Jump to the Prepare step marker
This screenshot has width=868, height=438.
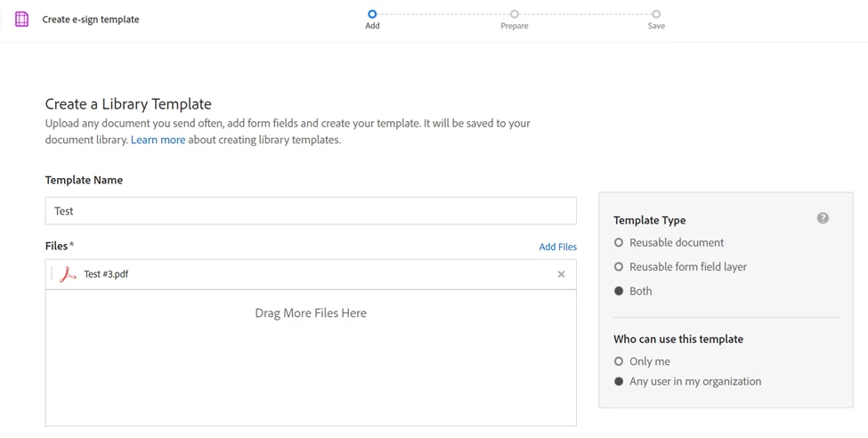[x=515, y=14]
